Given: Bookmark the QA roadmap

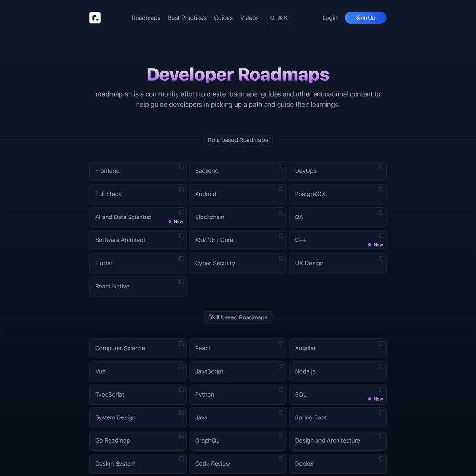Looking at the screenshot, I should 381,212.
